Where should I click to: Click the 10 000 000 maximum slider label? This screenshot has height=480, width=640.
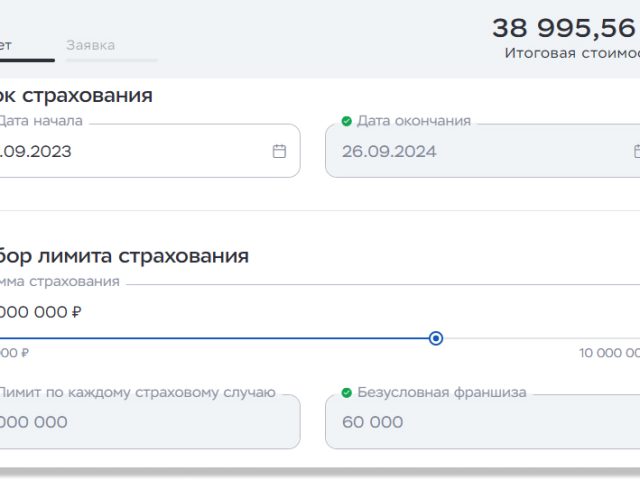pos(608,353)
